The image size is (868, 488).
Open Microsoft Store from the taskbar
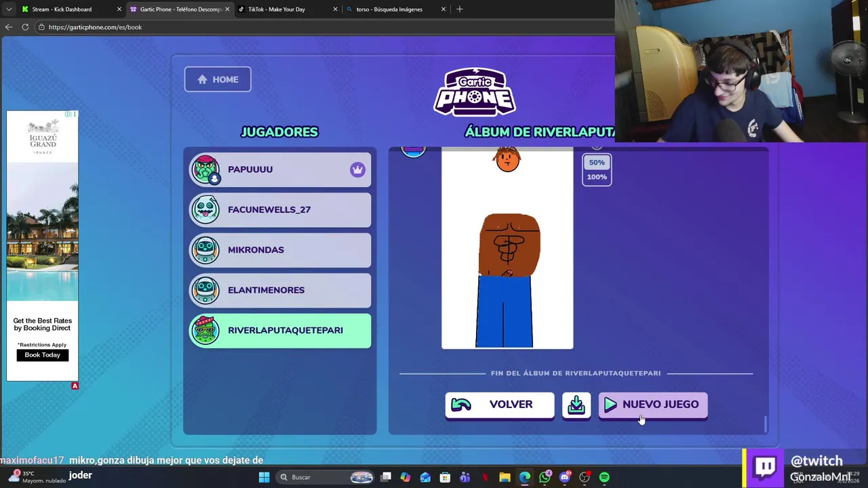coord(445,477)
